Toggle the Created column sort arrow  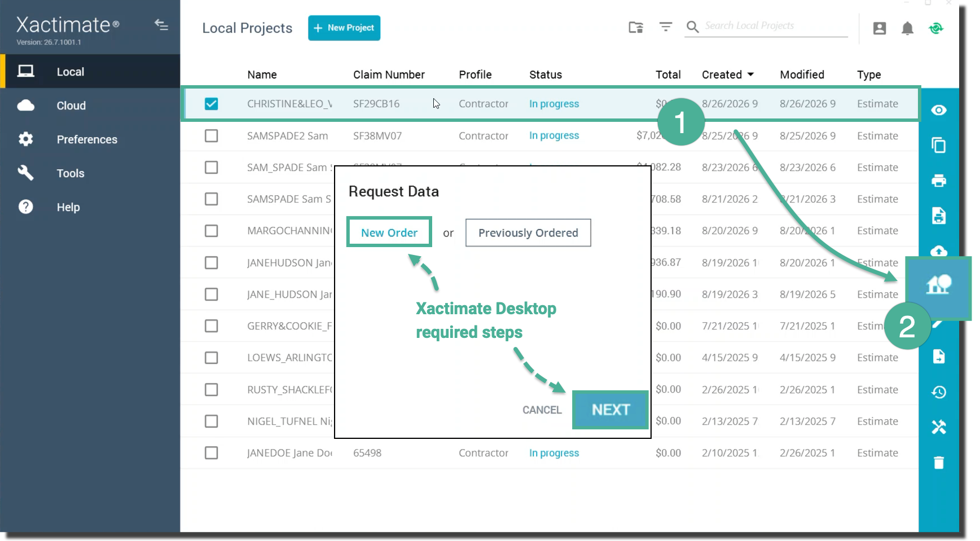pos(750,74)
